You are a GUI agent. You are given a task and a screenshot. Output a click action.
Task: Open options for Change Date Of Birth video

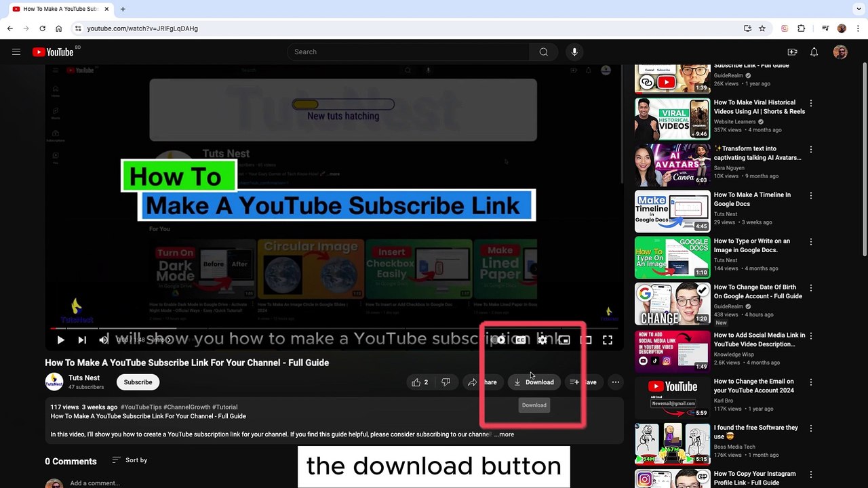[x=811, y=288]
